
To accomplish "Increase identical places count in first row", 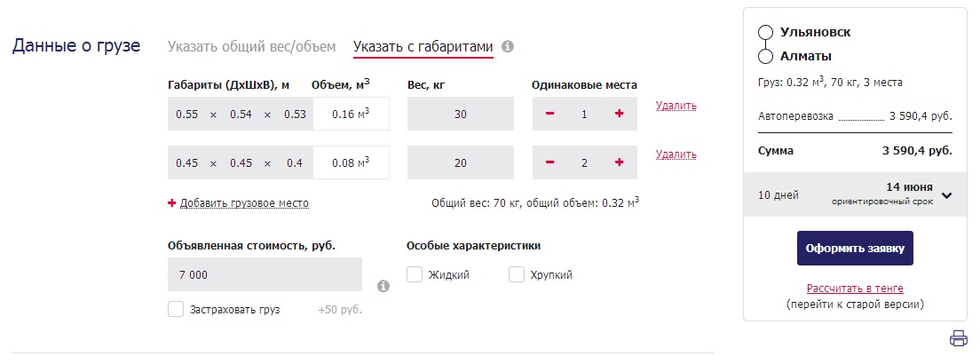I will 619,115.
